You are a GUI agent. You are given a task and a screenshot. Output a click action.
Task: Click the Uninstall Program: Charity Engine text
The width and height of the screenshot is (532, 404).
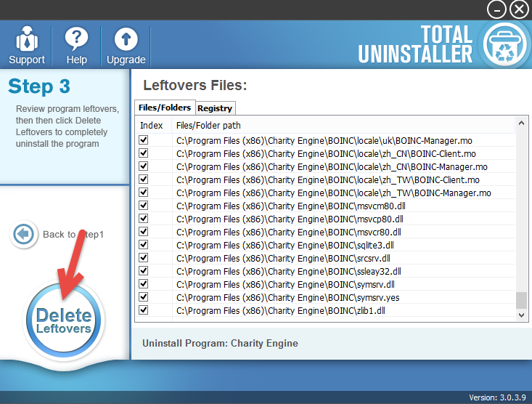(x=220, y=343)
